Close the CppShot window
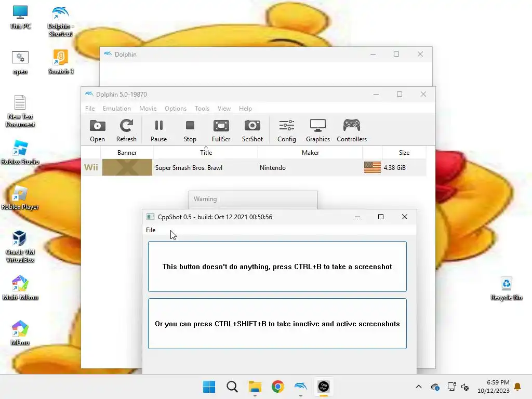The height and width of the screenshot is (399, 532). 404,217
